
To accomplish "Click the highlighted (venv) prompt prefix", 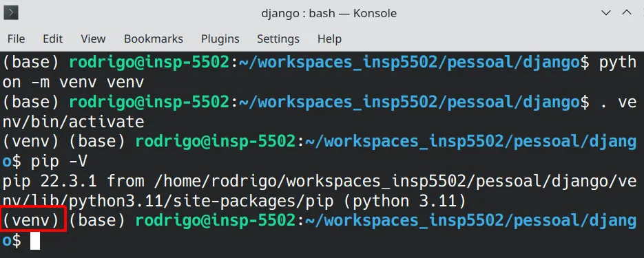I will tap(32, 221).
